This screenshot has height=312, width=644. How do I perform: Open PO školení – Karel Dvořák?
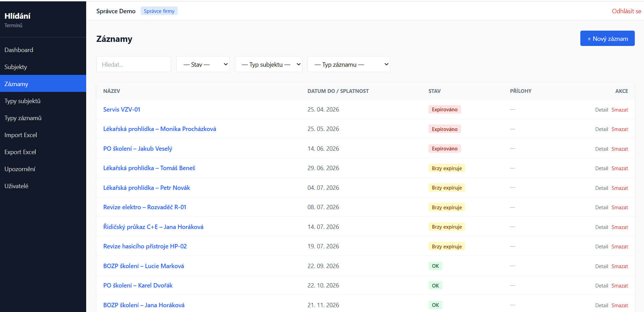click(138, 285)
